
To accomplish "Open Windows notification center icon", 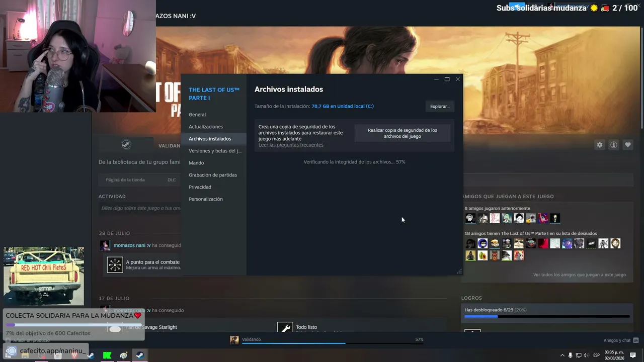I will [x=633, y=355].
